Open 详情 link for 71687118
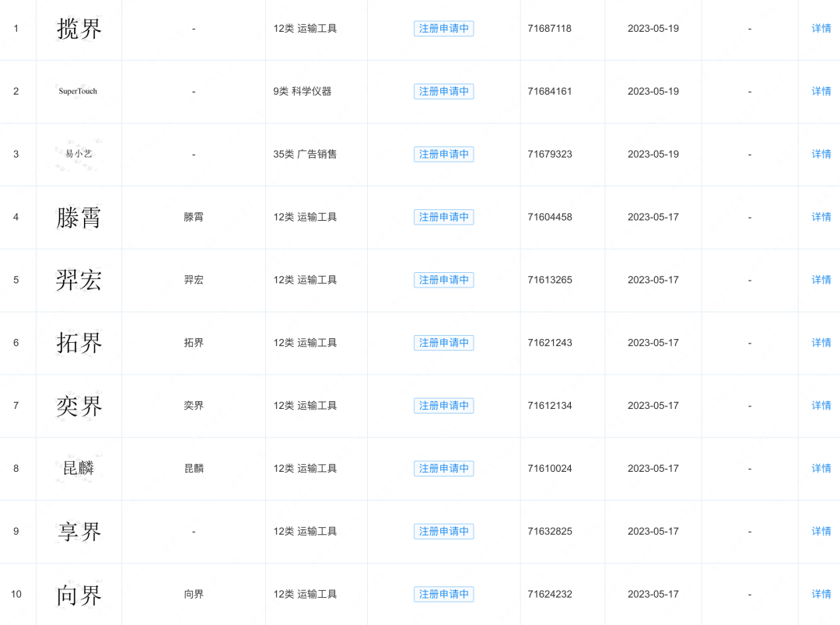This screenshot has height=625, width=840. [x=821, y=29]
